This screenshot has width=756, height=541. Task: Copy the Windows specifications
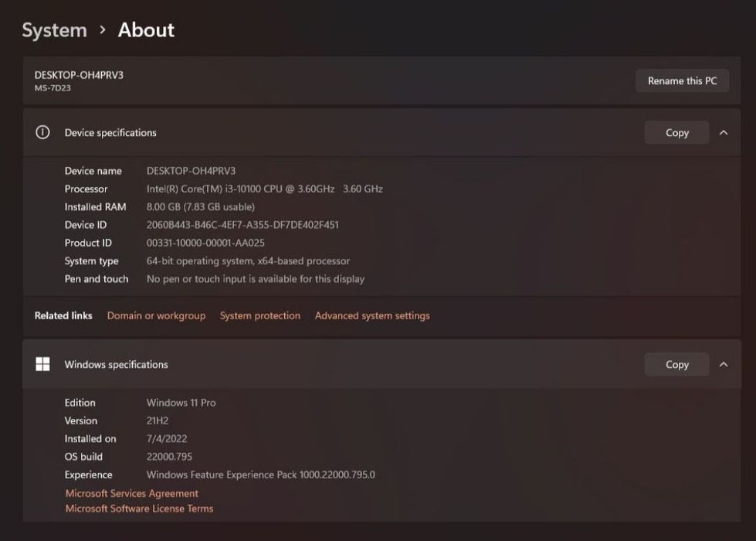(677, 364)
